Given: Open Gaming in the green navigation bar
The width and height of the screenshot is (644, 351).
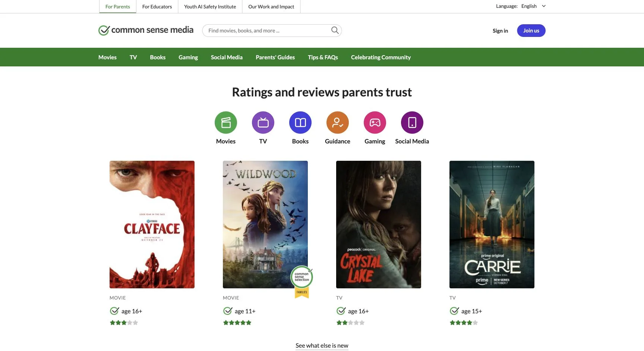Looking at the screenshot, I should 188,57.
